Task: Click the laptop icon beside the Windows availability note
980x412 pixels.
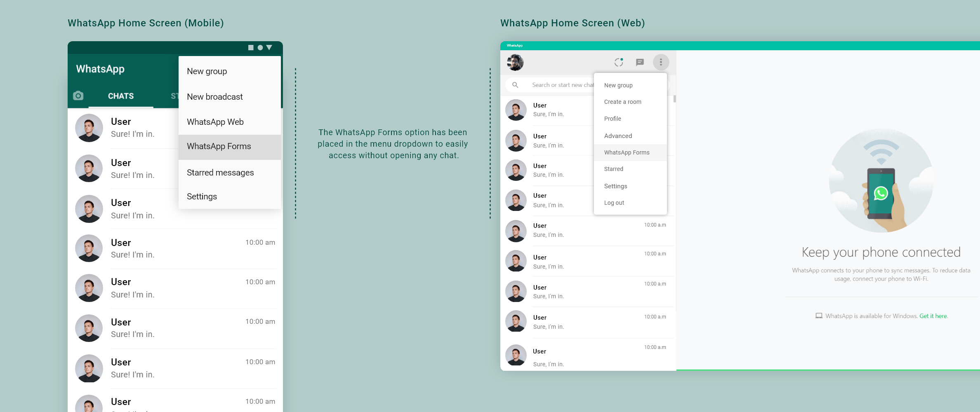Action: 818,316
